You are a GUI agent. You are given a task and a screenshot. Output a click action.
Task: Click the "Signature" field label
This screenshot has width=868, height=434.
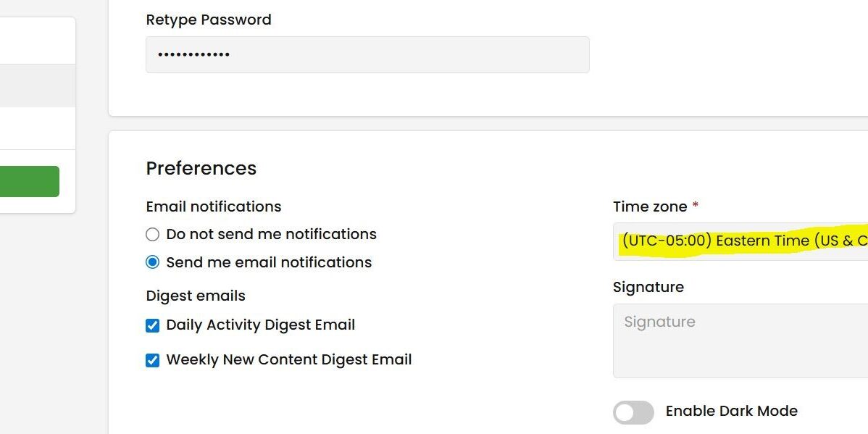(x=648, y=288)
